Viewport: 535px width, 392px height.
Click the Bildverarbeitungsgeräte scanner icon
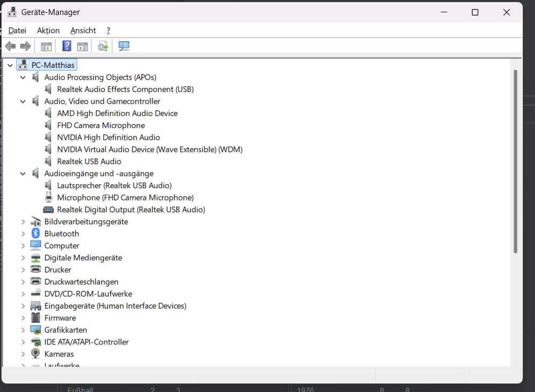pos(35,222)
